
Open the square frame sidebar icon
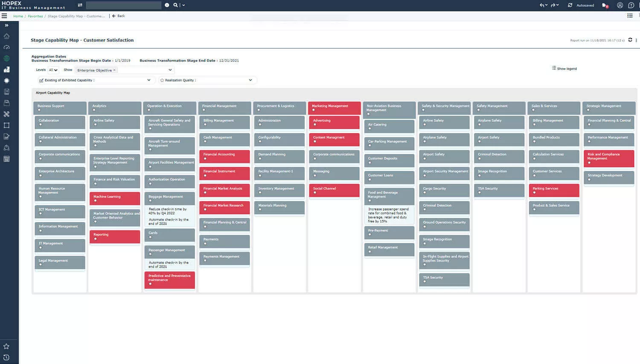[x=6, y=125]
